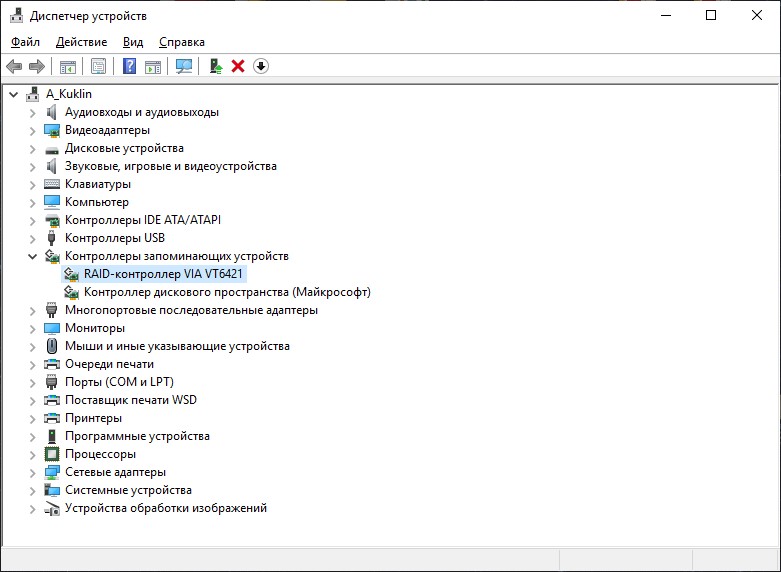Image resolution: width=781 pixels, height=572 pixels.
Task: Select Контроллер дискового пространства (Майкрософт)
Action: (227, 292)
